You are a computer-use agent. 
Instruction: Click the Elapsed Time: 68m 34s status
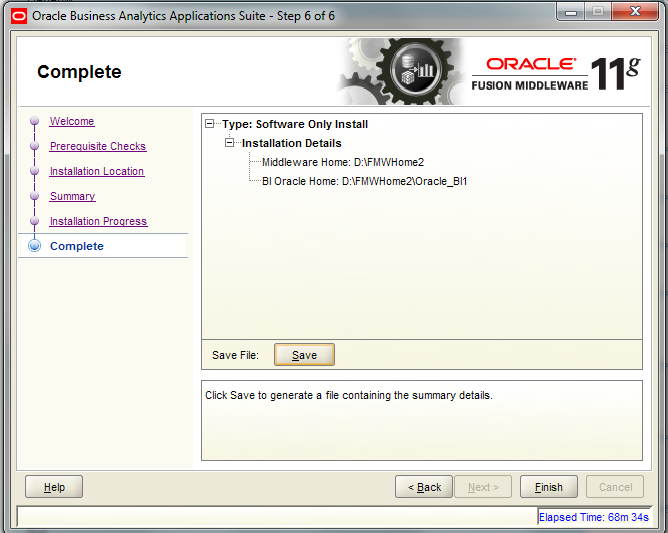594,517
